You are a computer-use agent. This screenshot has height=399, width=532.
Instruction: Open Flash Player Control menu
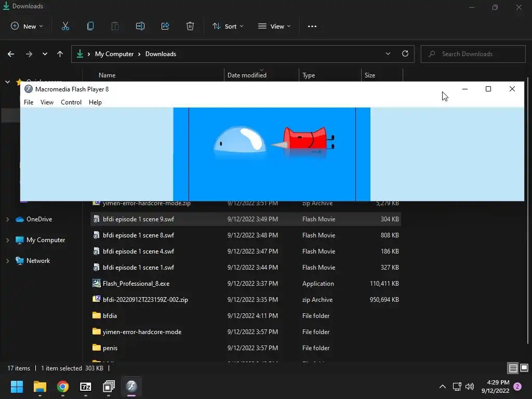(x=71, y=102)
